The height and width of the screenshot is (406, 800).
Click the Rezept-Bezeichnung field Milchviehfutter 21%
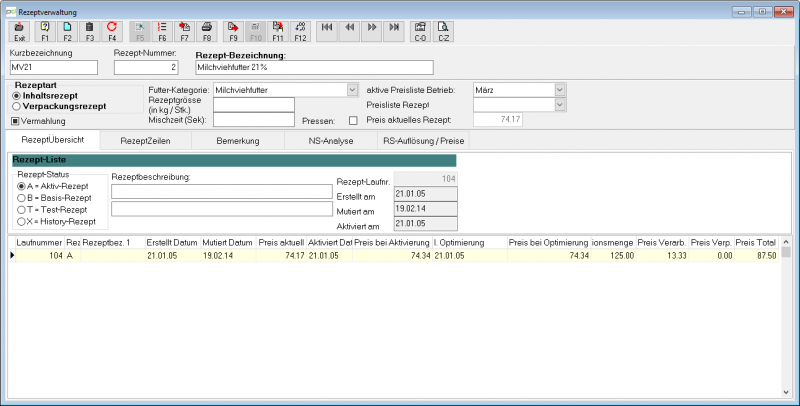click(314, 67)
